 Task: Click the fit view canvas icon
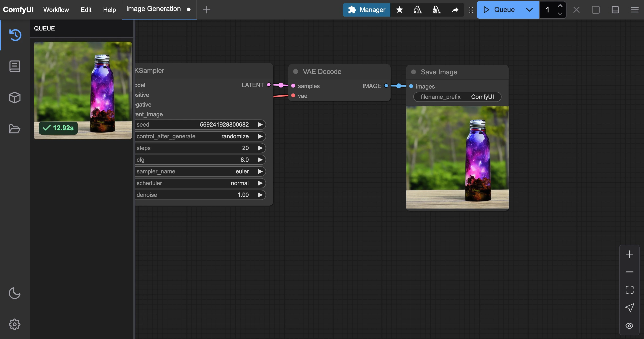click(629, 290)
